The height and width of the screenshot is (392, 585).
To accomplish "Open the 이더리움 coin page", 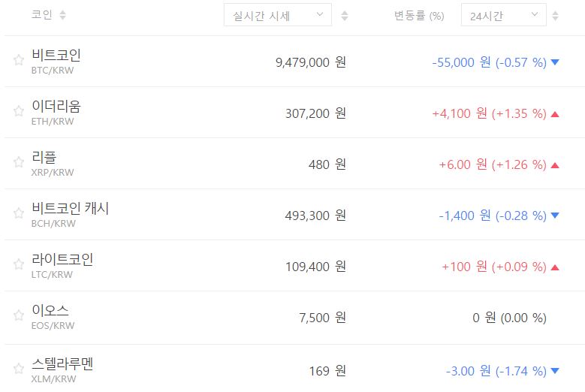I will coord(56,107).
